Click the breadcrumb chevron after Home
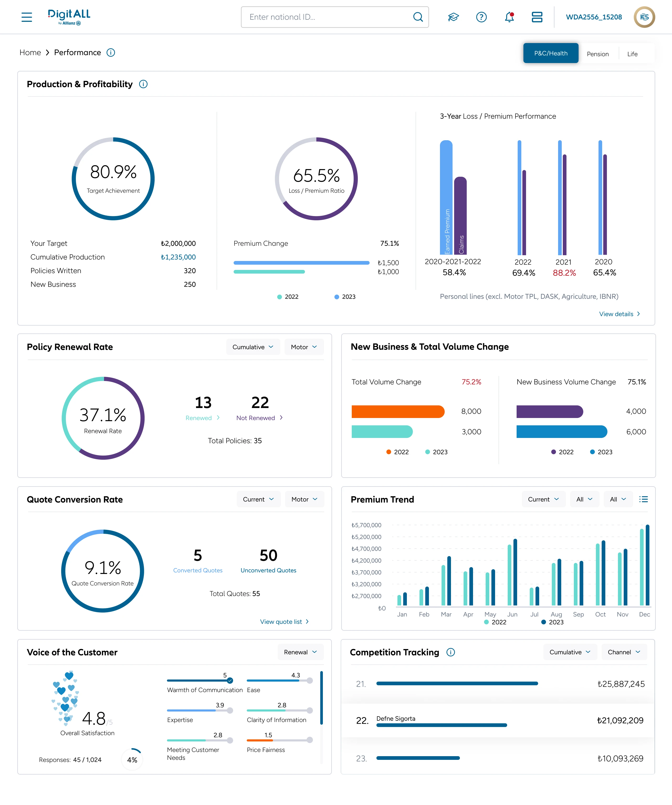672x805 pixels. coord(48,53)
